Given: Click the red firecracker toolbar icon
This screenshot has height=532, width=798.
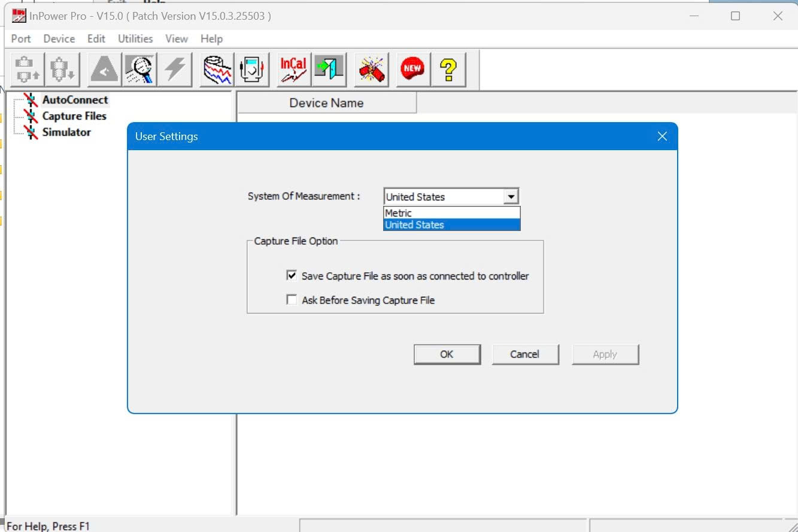Looking at the screenshot, I should 372,69.
